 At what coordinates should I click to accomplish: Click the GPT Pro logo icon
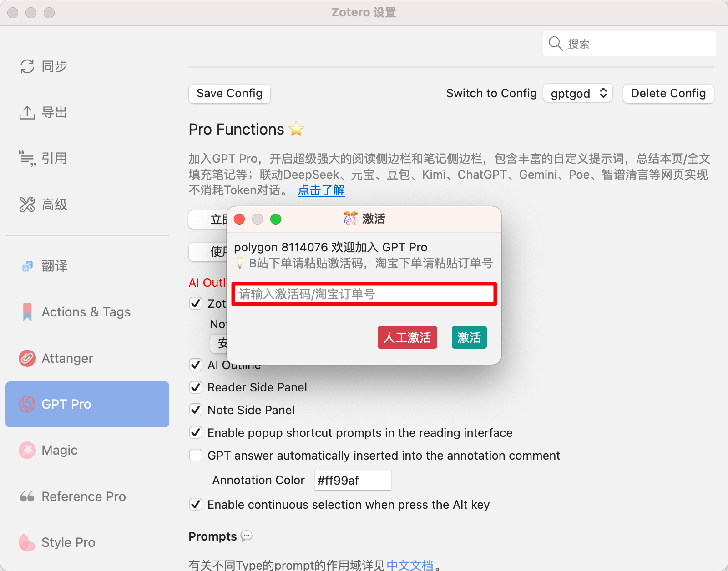tap(27, 404)
